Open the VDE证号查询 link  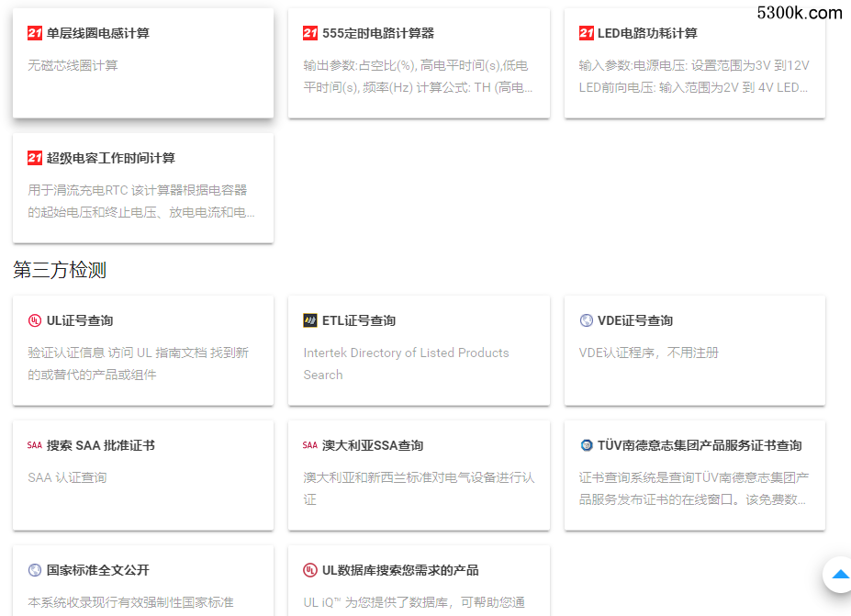pyautogui.click(x=635, y=320)
